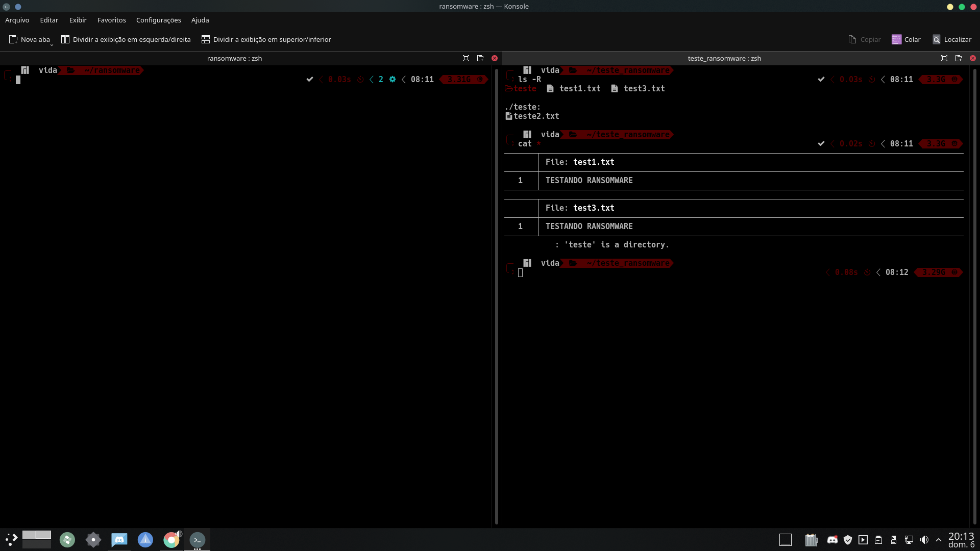The image size is (980, 551).
Task: Select 'Dividir a exibição em esquerda/direita' split icon
Action: [65, 39]
